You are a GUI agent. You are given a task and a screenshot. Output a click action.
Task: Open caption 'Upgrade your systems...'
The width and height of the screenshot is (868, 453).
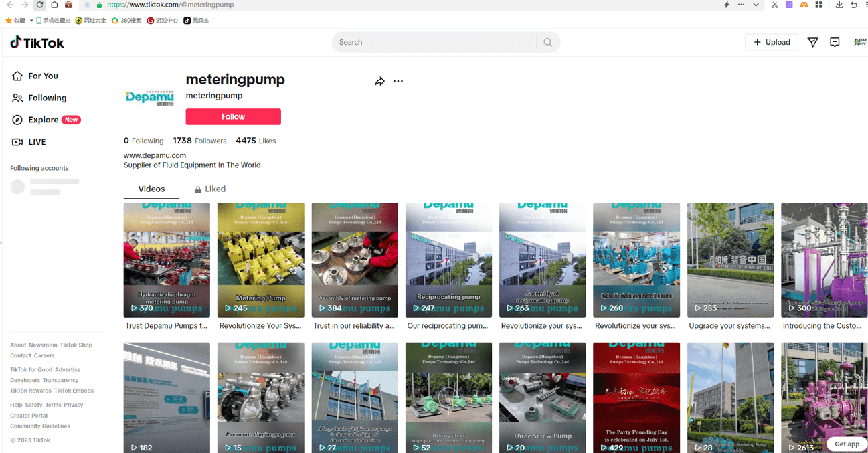click(729, 326)
